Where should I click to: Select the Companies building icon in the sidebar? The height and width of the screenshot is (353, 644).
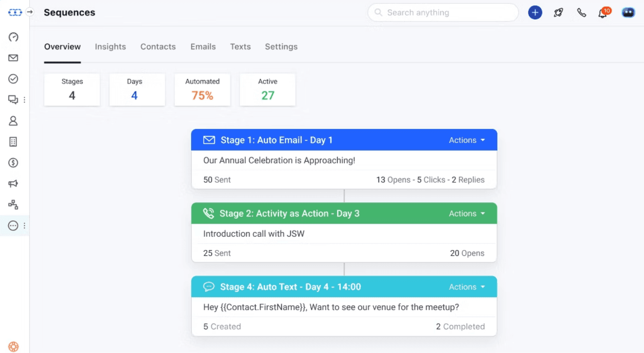tap(13, 141)
